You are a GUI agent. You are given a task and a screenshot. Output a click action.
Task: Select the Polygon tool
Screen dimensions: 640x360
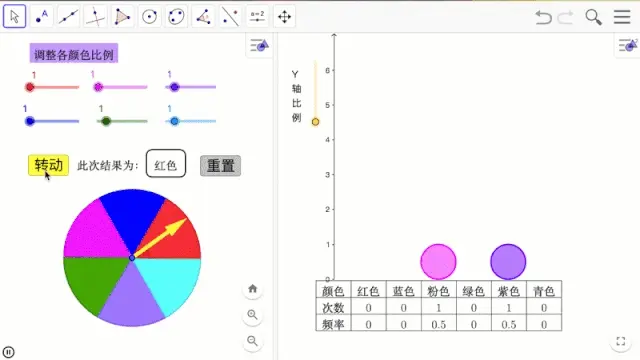(122, 16)
